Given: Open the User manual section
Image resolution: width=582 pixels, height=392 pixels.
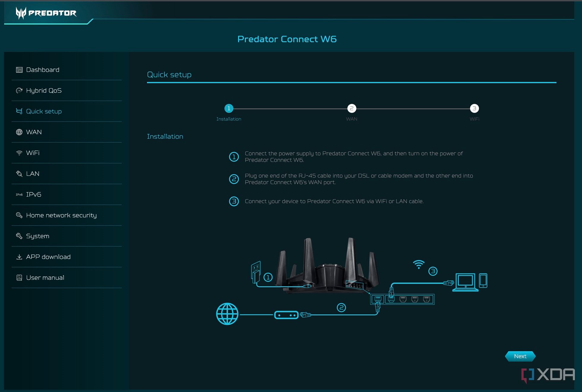Looking at the screenshot, I should [x=45, y=277].
